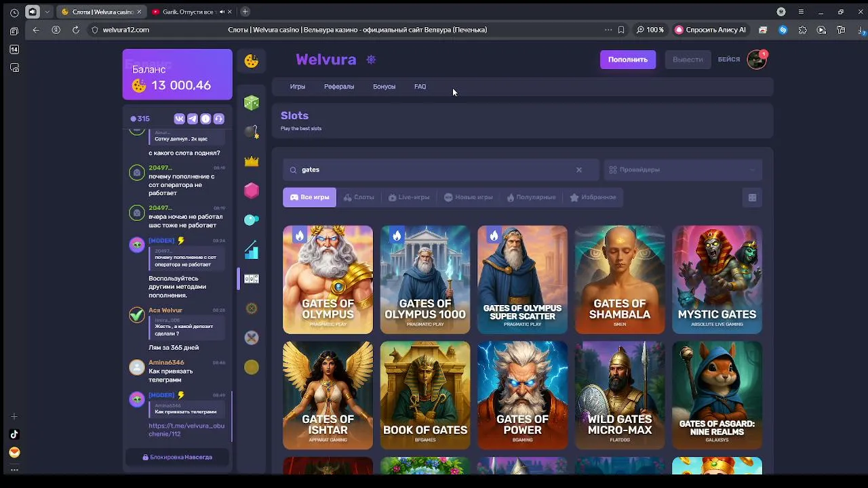
Task: Open the user avatar with notification badge
Action: pos(757,60)
